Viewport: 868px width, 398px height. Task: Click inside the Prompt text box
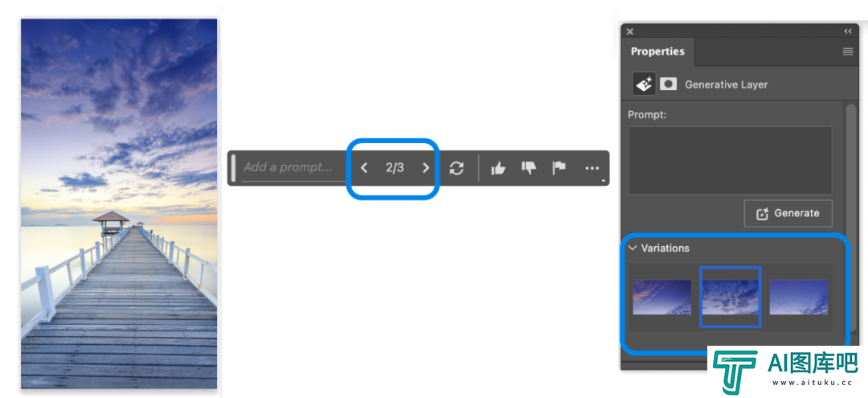730,160
